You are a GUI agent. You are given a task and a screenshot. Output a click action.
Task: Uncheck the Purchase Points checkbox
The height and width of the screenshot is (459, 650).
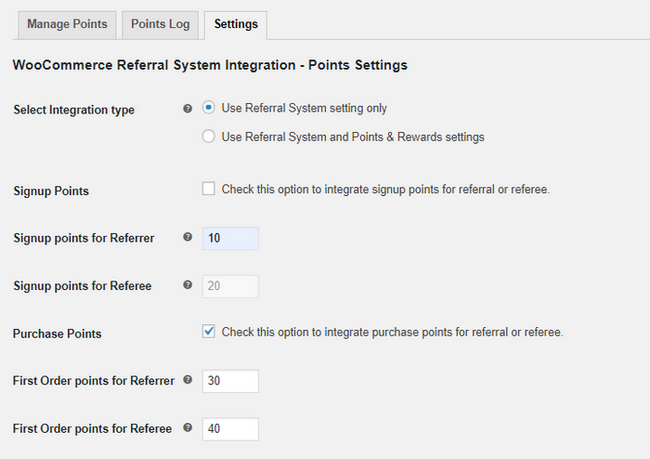[209, 332]
